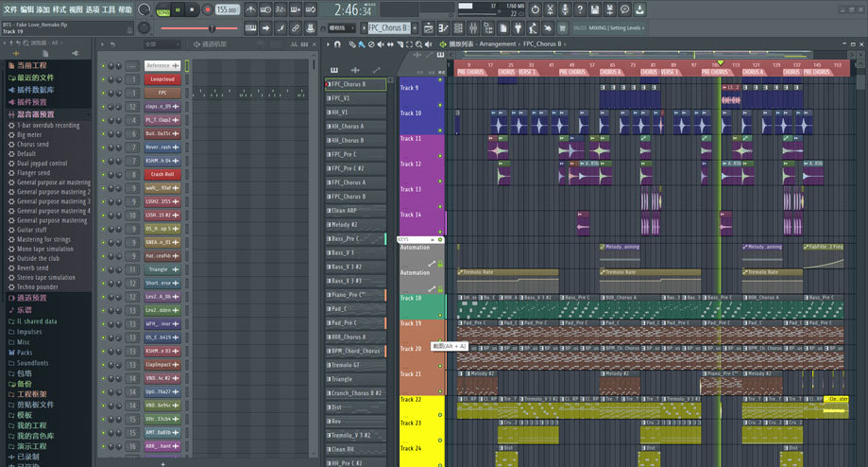
Task: Click the one-click audio recording microphone icon
Action: (565, 9)
